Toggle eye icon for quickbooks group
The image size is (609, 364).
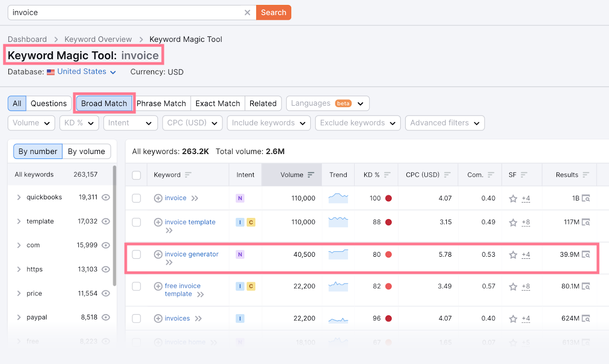point(106,197)
